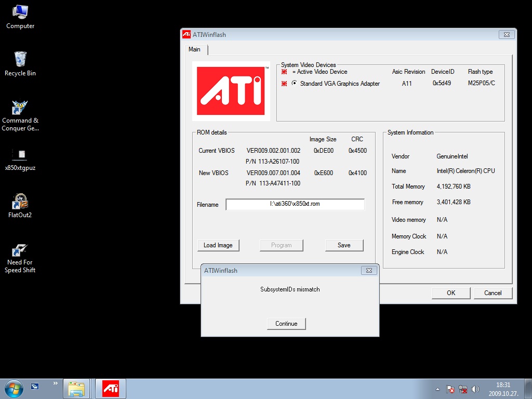Open the volume speaker tray icon
Viewport: 532px width, 399px height.
[475, 389]
